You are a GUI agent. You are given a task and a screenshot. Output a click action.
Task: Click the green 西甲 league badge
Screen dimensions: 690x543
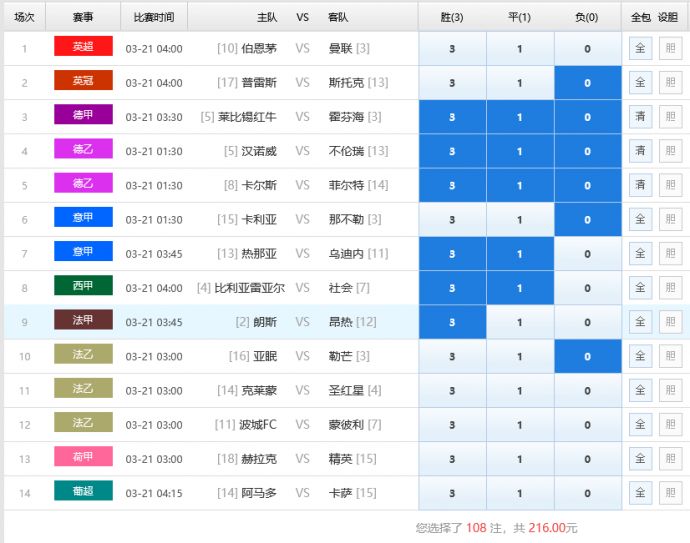[83, 287]
